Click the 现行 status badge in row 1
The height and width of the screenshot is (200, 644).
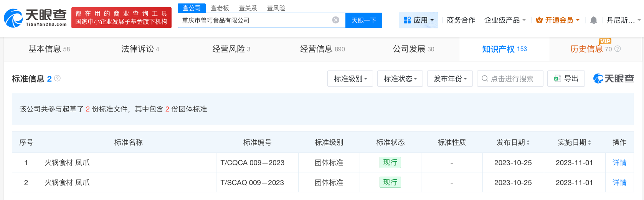tap(390, 162)
